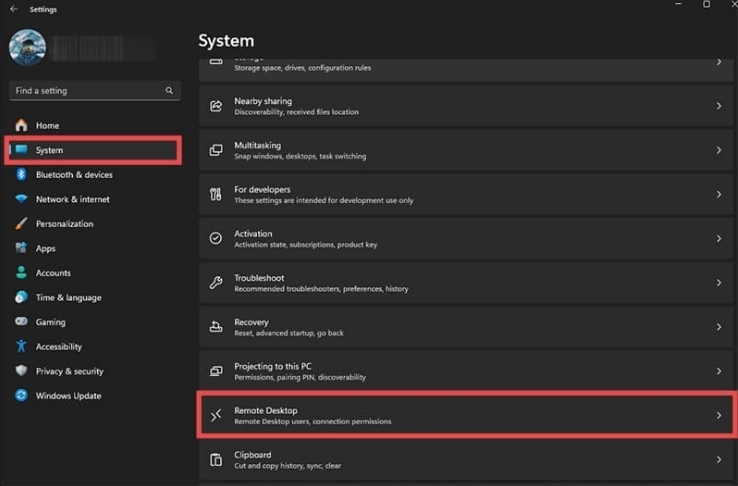Open Bluetooth & devices settings label
This screenshot has width=738, height=486.
click(x=74, y=175)
